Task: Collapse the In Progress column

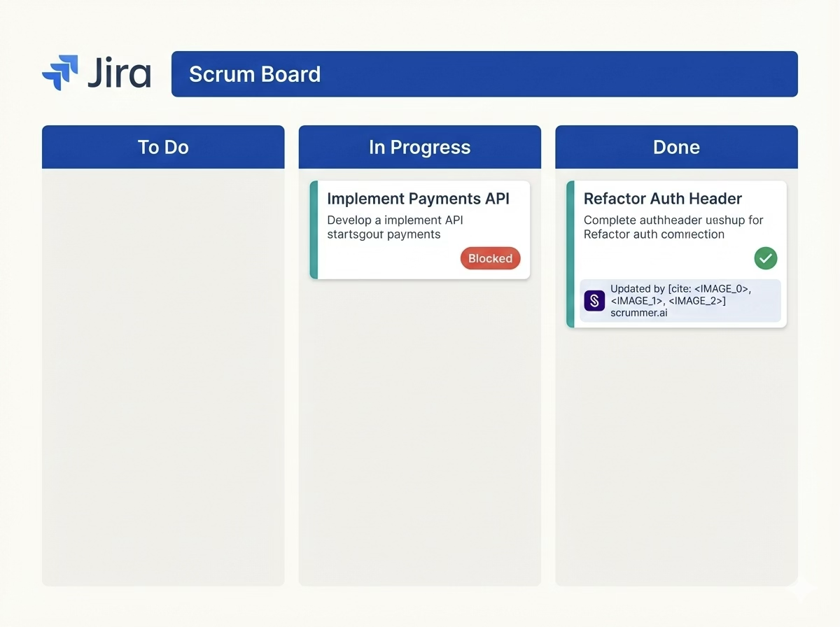Action: pyautogui.click(x=419, y=147)
